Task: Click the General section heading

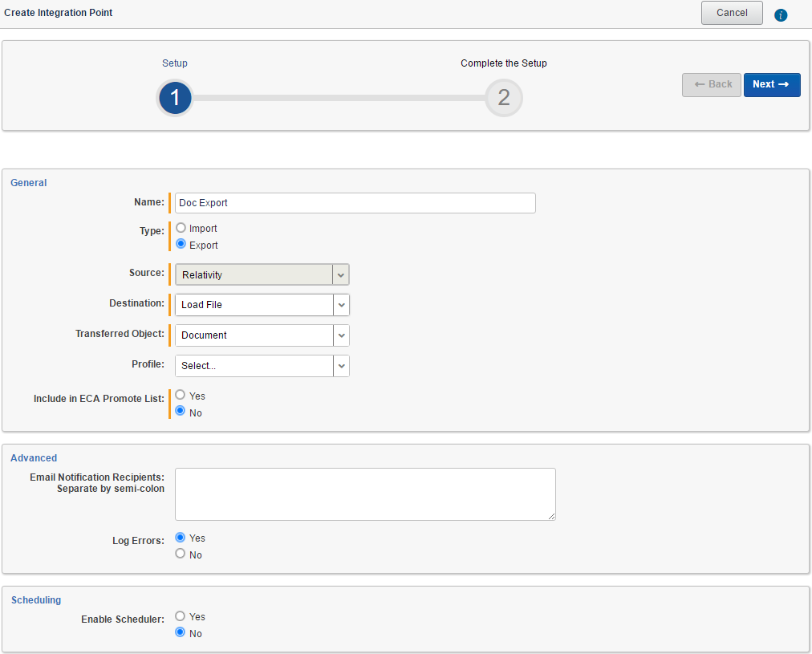Action: [28, 183]
